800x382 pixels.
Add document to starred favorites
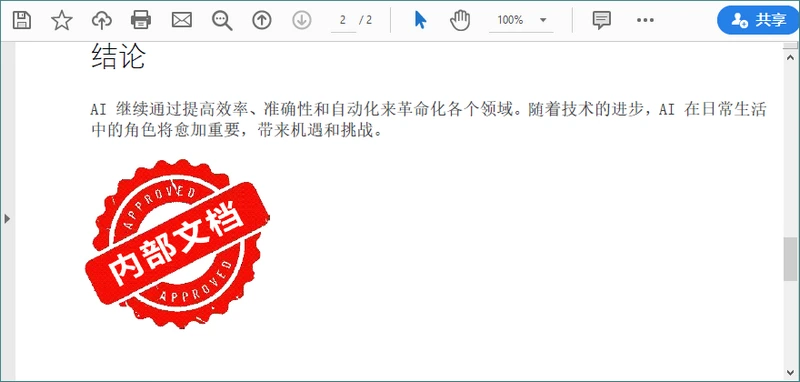click(x=62, y=20)
